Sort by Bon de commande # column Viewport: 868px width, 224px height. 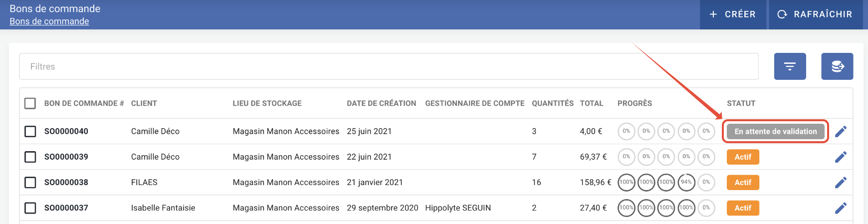pyautogui.click(x=84, y=103)
